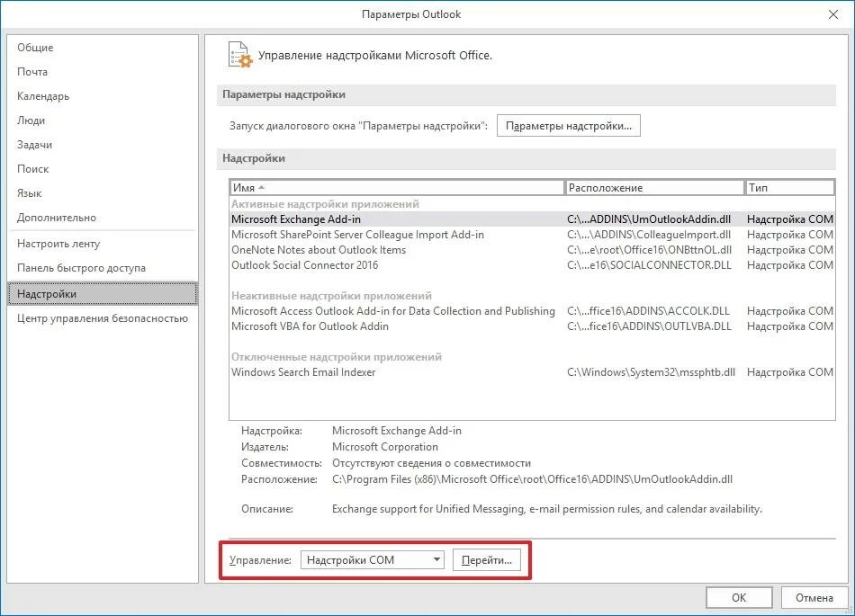Select Outlook Social Connector 2016 row

[532, 264]
